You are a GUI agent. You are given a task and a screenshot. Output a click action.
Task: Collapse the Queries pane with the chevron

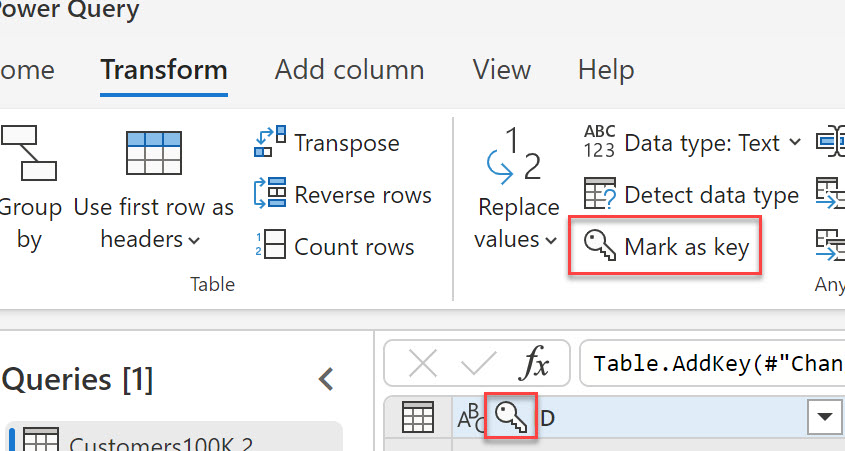[x=325, y=379]
